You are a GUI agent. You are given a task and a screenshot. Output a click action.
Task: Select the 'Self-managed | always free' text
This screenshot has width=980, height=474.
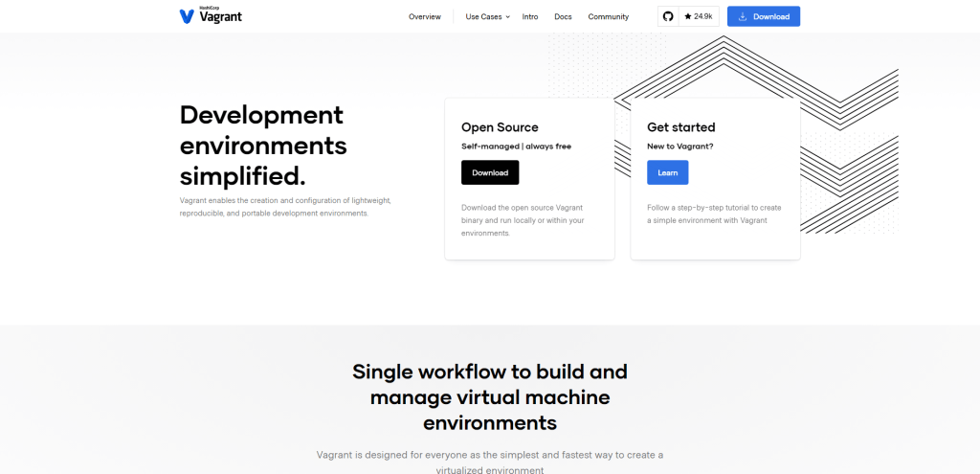pos(516,147)
